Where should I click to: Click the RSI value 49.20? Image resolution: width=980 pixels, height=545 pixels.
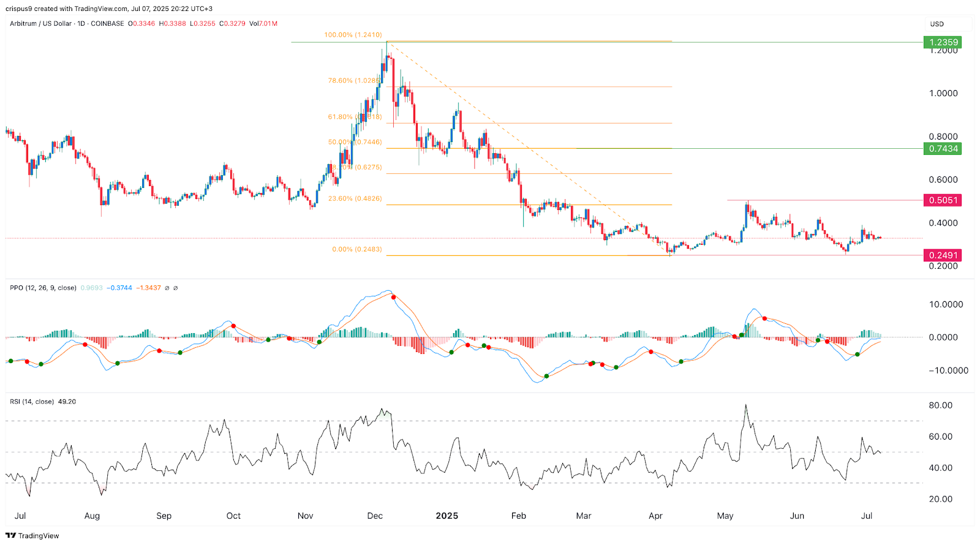click(67, 402)
